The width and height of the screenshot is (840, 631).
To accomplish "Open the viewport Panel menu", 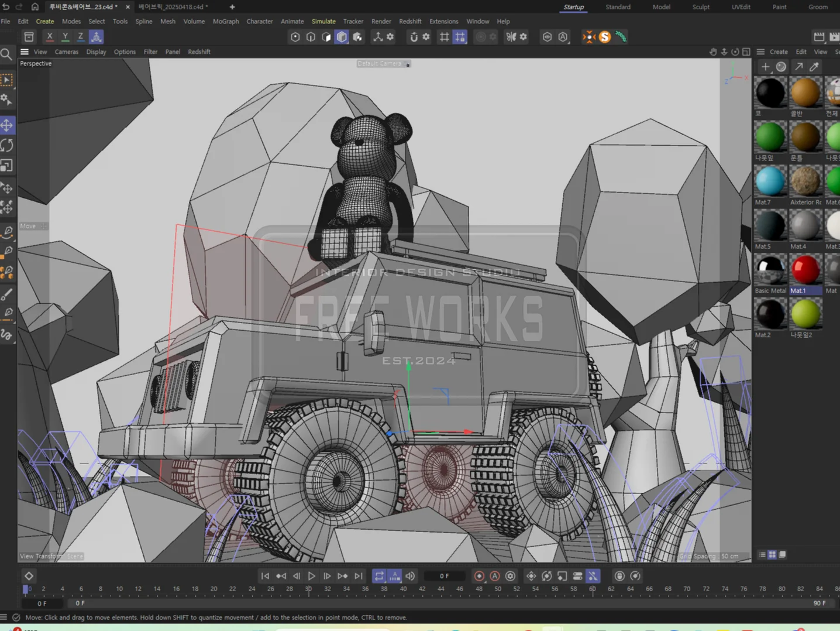I will pyautogui.click(x=173, y=52).
